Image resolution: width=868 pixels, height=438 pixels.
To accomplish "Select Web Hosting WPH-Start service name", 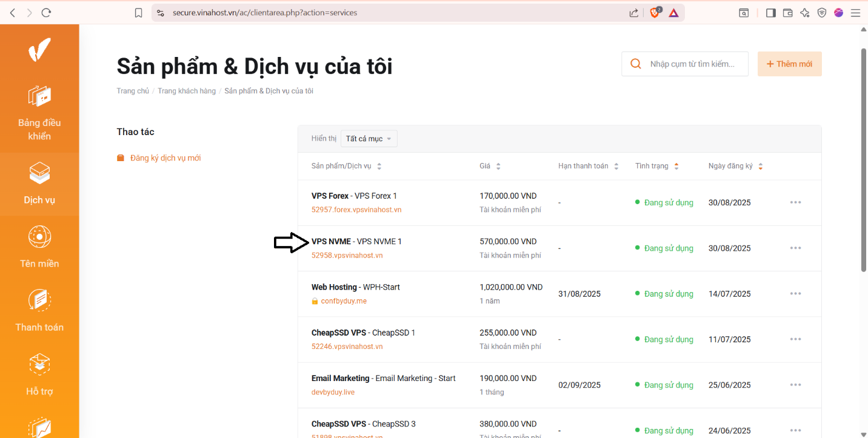I will pyautogui.click(x=356, y=287).
